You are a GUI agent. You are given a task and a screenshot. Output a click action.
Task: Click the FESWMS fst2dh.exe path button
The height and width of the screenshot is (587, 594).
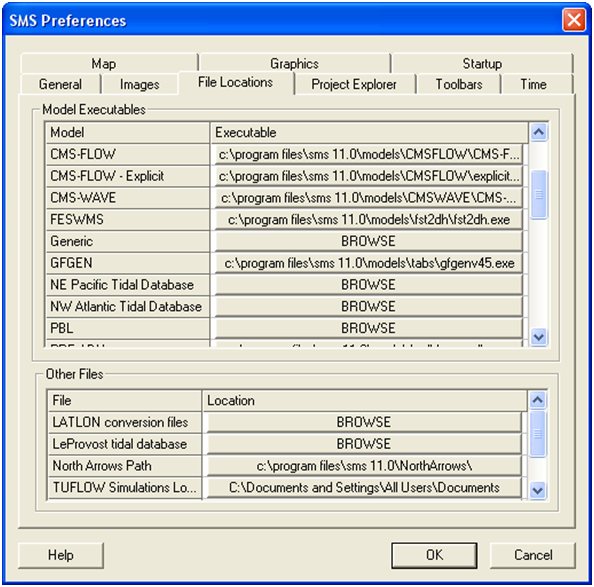[369, 220]
